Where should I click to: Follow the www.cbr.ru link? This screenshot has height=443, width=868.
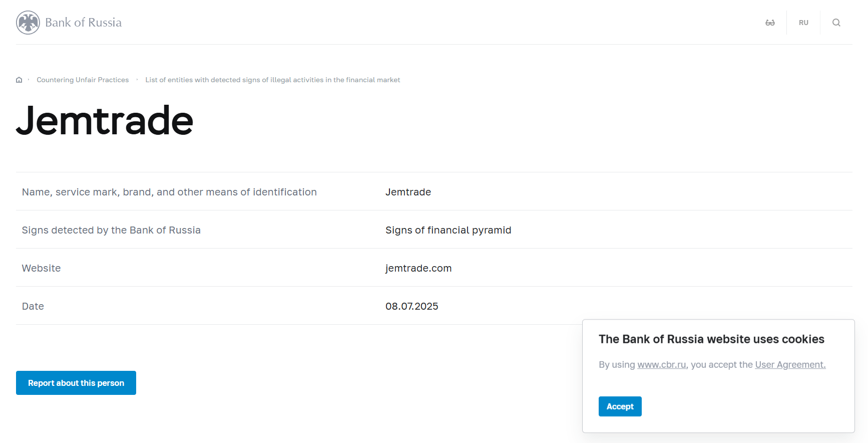click(x=661, y=365)
